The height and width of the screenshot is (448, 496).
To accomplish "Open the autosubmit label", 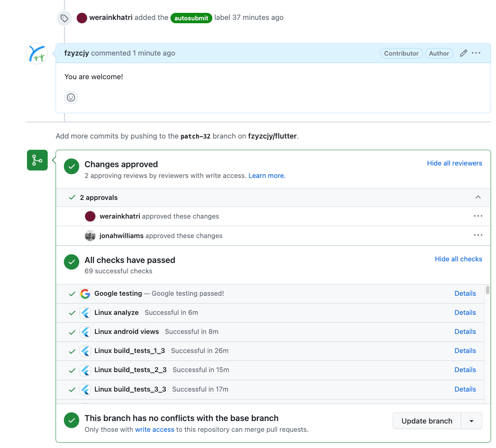I will pyautogui.click(x=191, y=18).
